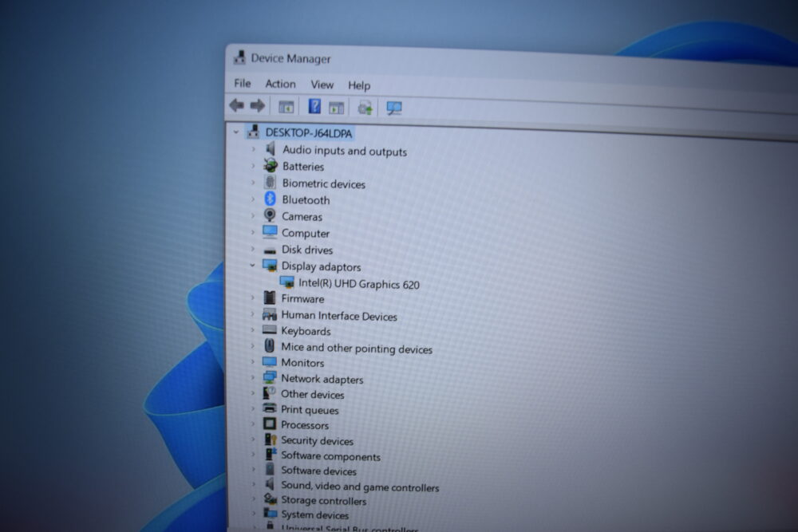Viewport: 798px width, 532px height.
Task: Select the "Human Interface Devices" label
Action: (x=339, y=316)
